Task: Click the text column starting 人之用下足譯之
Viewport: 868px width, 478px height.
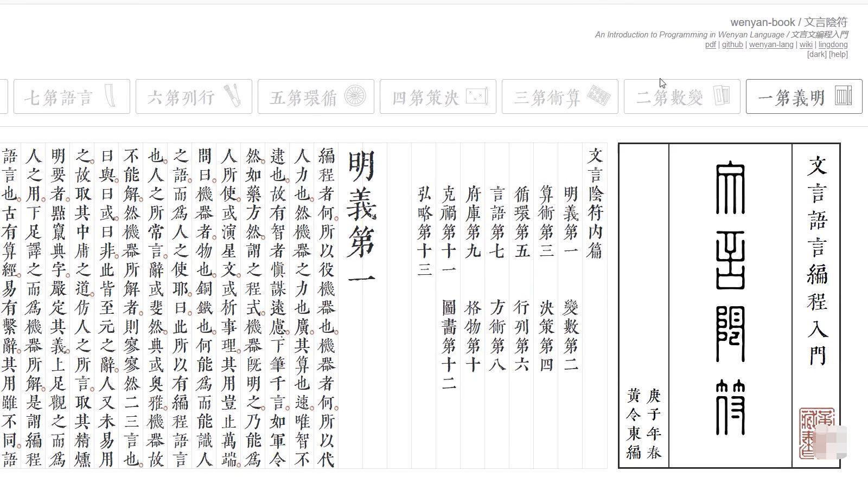Action: pyautogui.click(x=33, y=307)
